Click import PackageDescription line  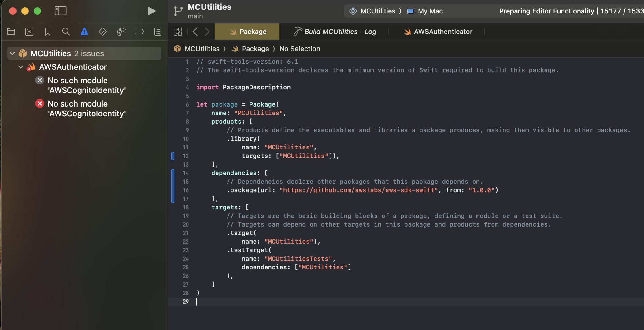click(x=243, y=87)
